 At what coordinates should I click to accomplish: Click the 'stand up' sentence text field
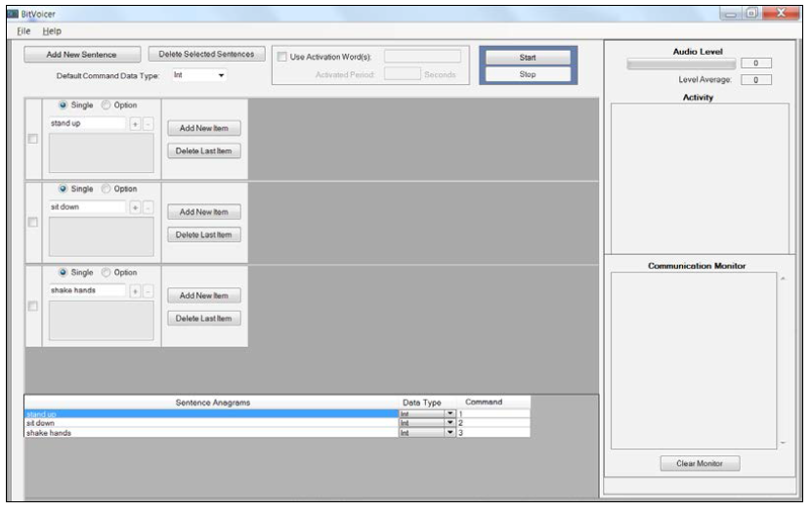pos(88,124)
